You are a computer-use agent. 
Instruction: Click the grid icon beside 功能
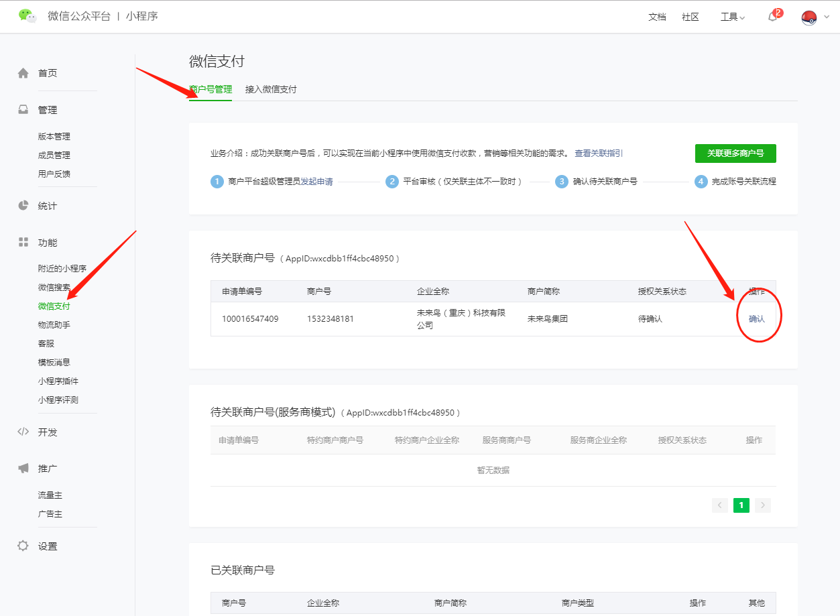[23, 242]
